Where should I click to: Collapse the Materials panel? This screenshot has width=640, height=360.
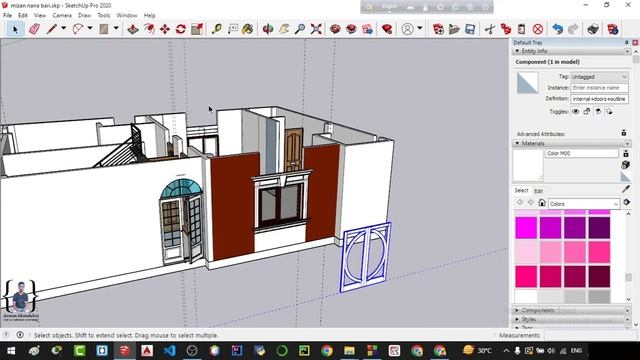pos(517,143)
